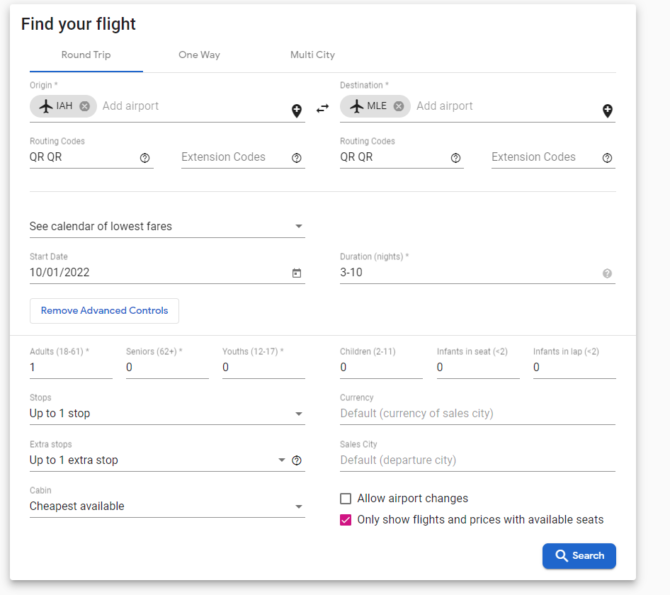Remove the IAH origin airport chip

coord(85,106)
